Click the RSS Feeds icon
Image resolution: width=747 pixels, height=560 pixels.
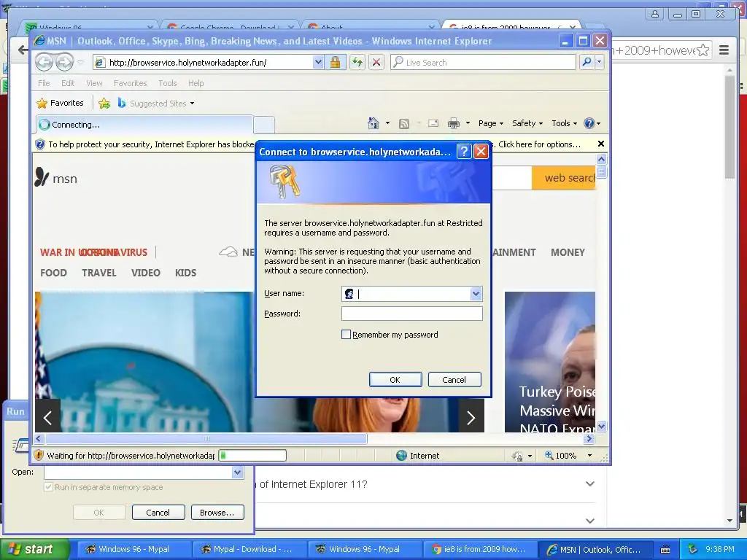click(x=404, y=124)
